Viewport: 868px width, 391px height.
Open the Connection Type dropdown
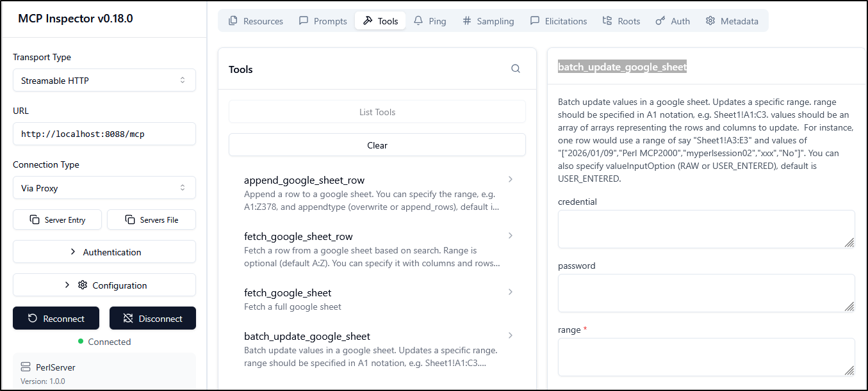[104, 188]
